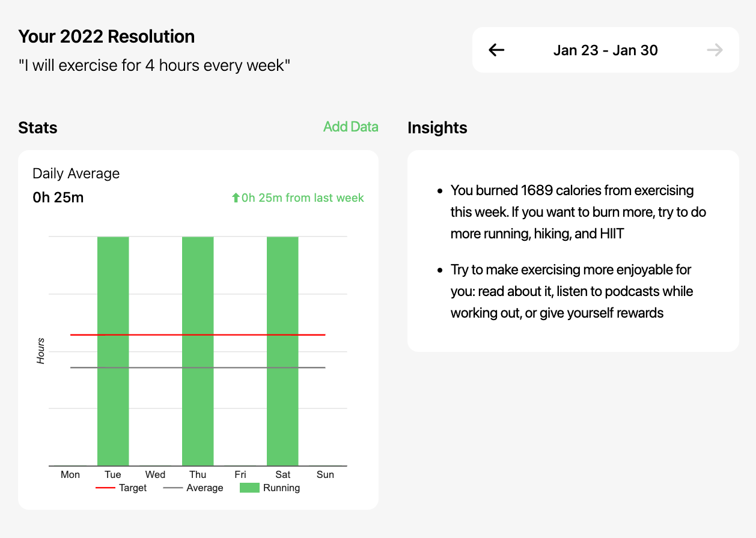Click the Mon axis label
Viewport: 756px width, 538px height.
(x=70, y=474)
